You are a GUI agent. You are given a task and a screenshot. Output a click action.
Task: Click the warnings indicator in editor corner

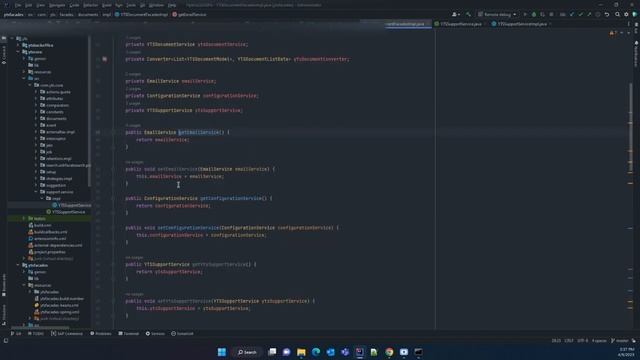(613, 33)
